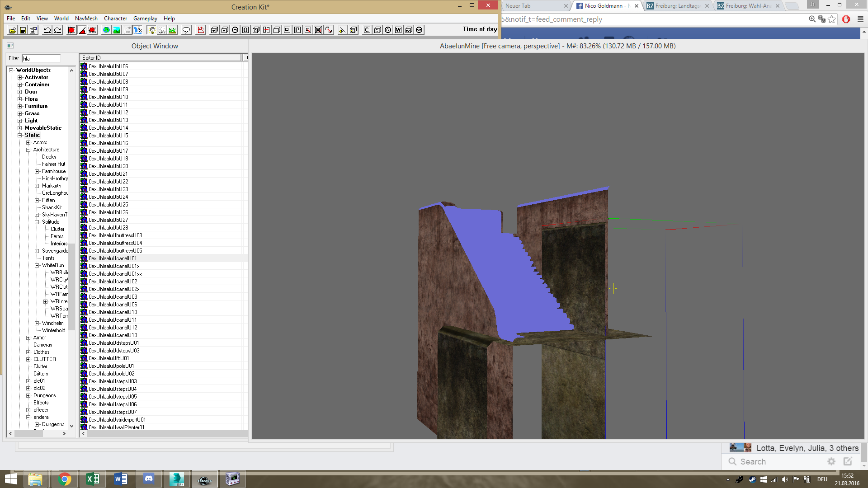Switch to the Neuer Tab browser tab
The height and width of the screenshot is (488, 868).
click(536, 6)
